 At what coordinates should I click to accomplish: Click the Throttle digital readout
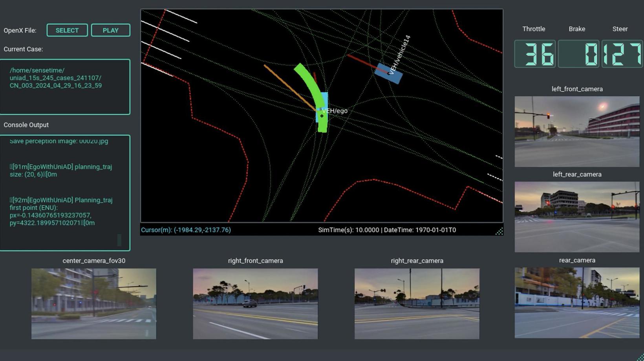pyautogui.click(x=535, y=54)
